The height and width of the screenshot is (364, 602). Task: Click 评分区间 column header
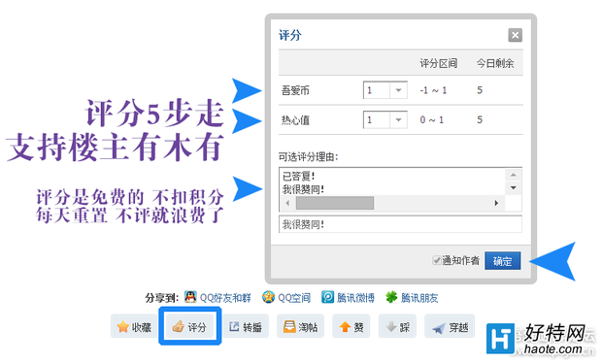pyautogui.click(x=439, y=63)
